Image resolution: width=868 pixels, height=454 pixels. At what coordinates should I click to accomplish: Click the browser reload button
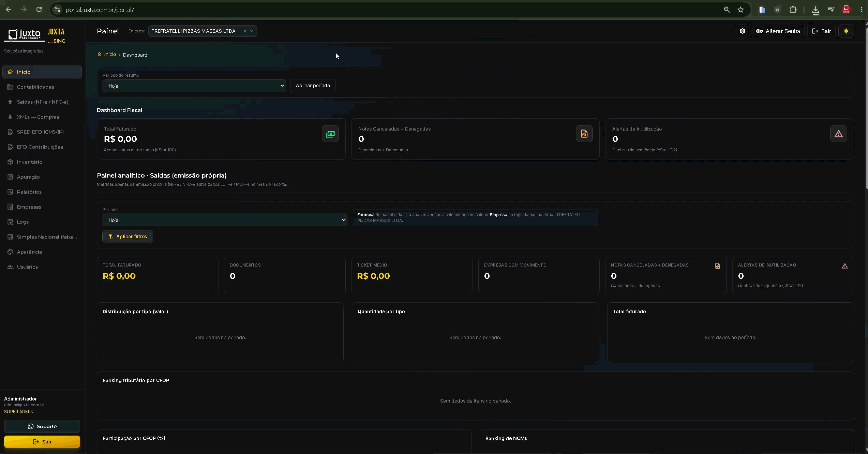[39, 10]
